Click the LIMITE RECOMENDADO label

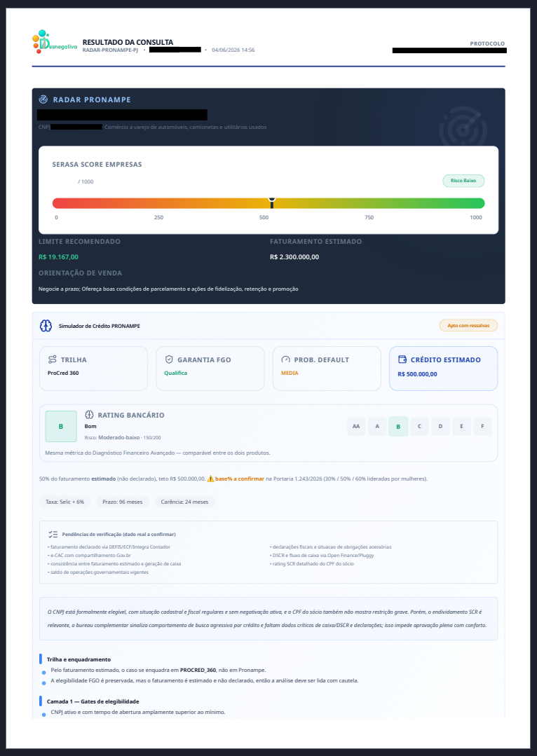coord(80,242)
